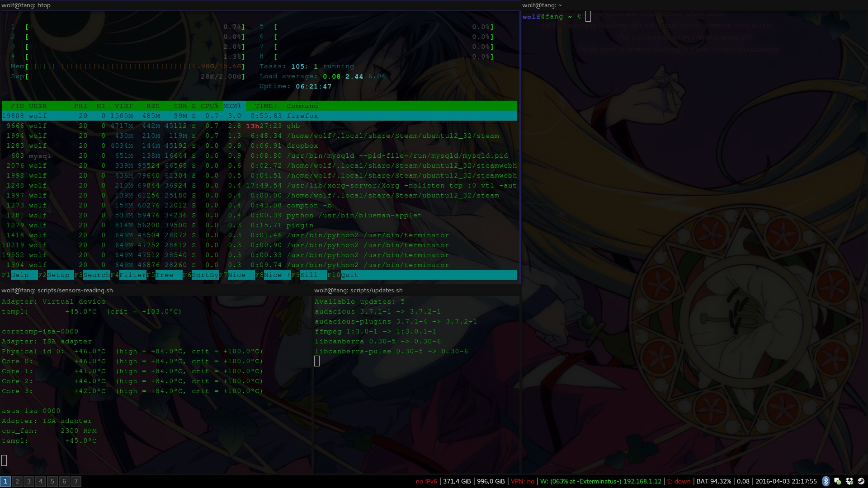868x488 pixels.
Task: Switch to workspace 4
Action: click(41, 481)
